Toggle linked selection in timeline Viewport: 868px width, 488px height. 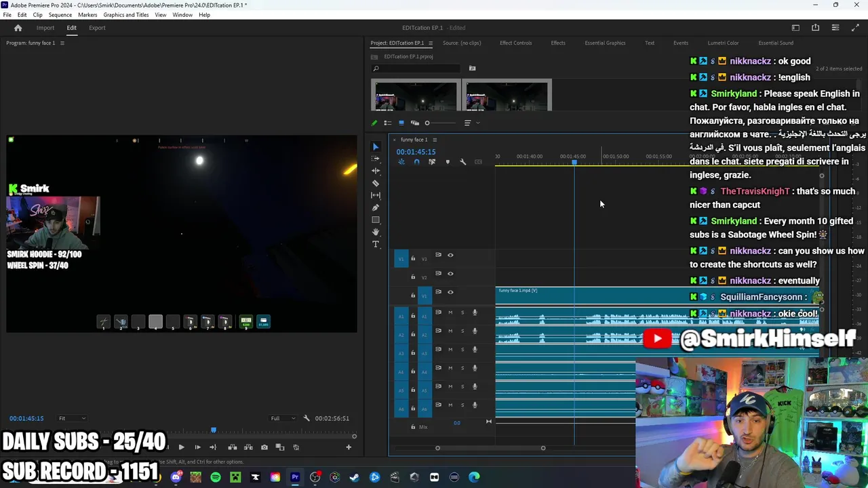[x=432, y=161]
